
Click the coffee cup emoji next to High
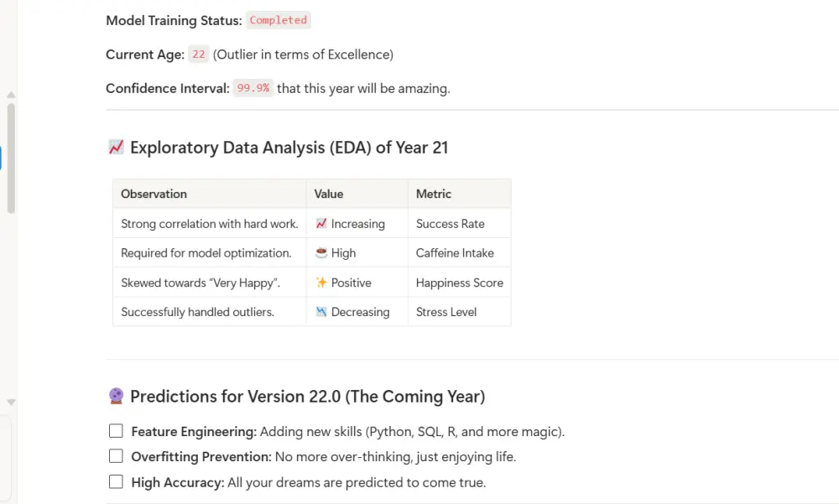tap(320, 253)
